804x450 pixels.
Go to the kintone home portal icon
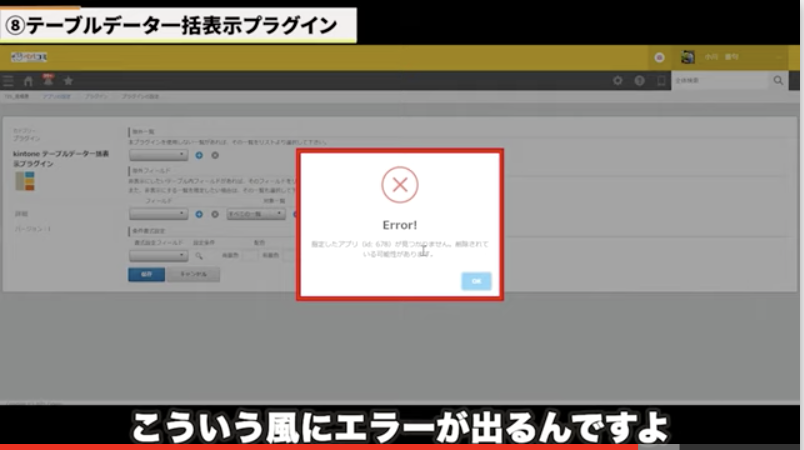coord(29,81)
